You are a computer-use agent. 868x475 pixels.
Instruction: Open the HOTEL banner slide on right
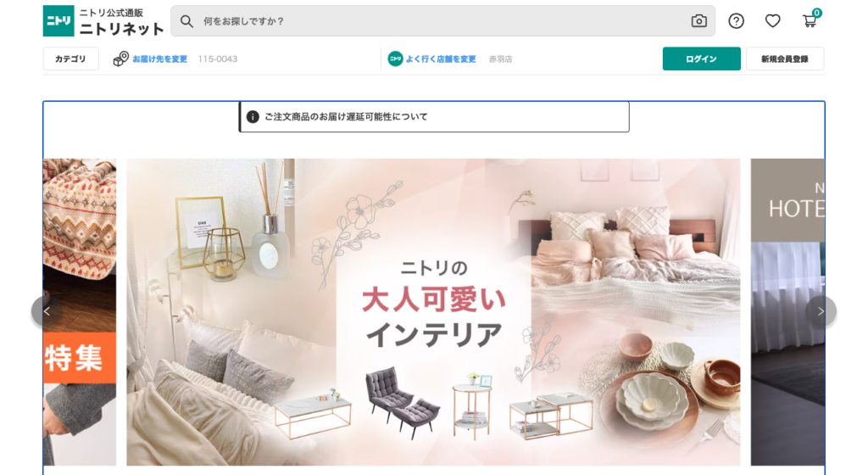(787, 312)
